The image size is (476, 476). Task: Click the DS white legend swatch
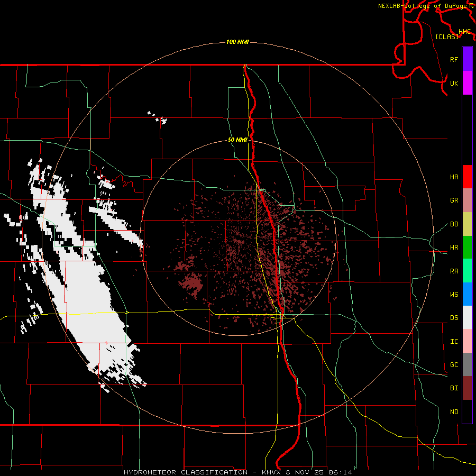pos(467,317)
